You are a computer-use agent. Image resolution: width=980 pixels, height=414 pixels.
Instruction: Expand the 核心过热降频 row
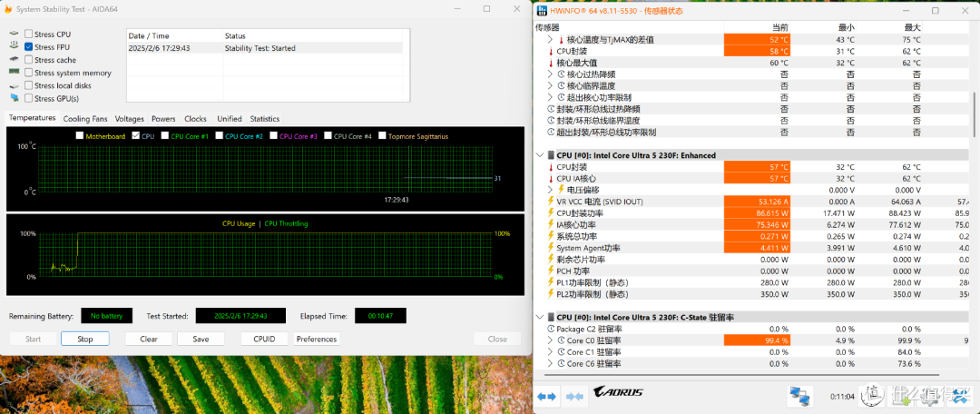point(550,74)
